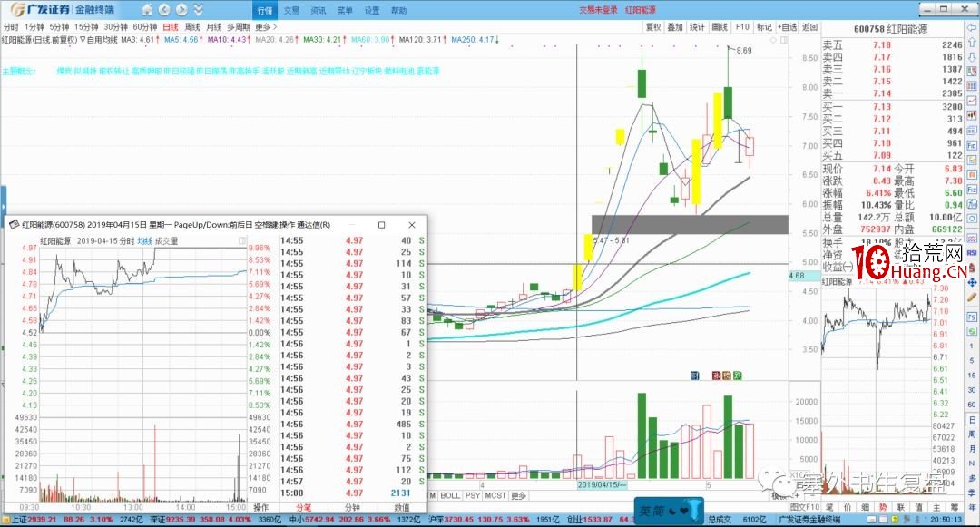Click the 返回 return button
Image resolution: width=980 pixels, height=527 pixels.
pos(810,27)
